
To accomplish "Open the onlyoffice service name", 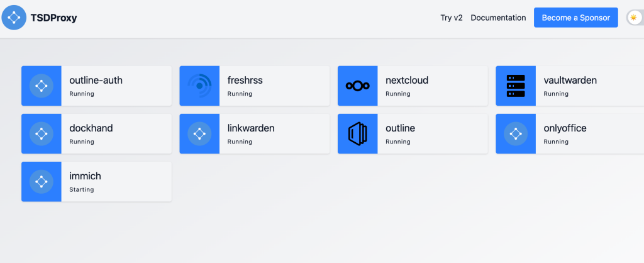I will point(565,128).
